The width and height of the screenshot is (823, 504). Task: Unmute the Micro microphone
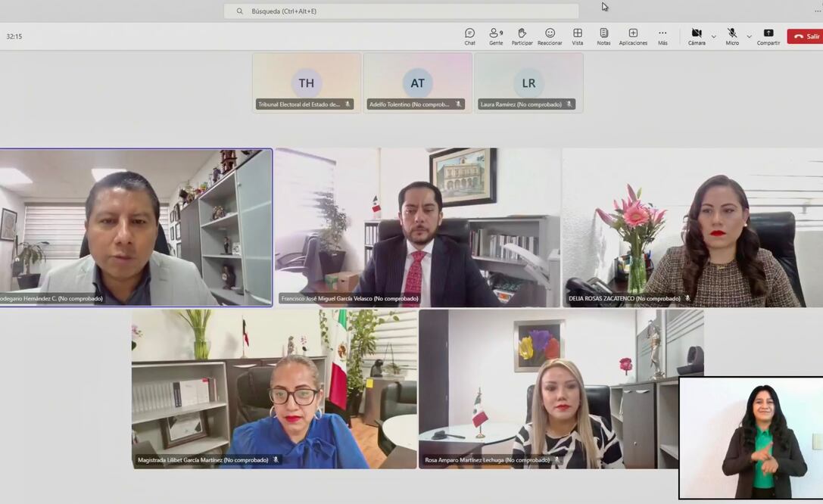732,36
